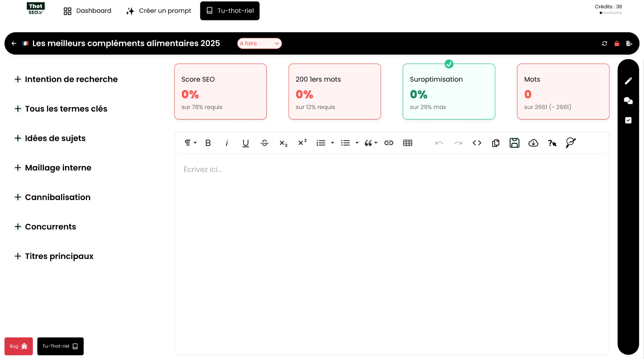Viewport: 644px width, 359px height.
Task: Click the checklist checkbox icon in sidebar
Action: (x=628, y=120)
